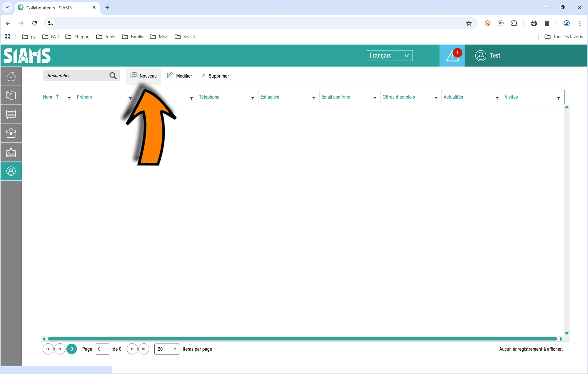The image size is (588, 374).
Task: Sort by the Nom column header
Action: [48, 97]
